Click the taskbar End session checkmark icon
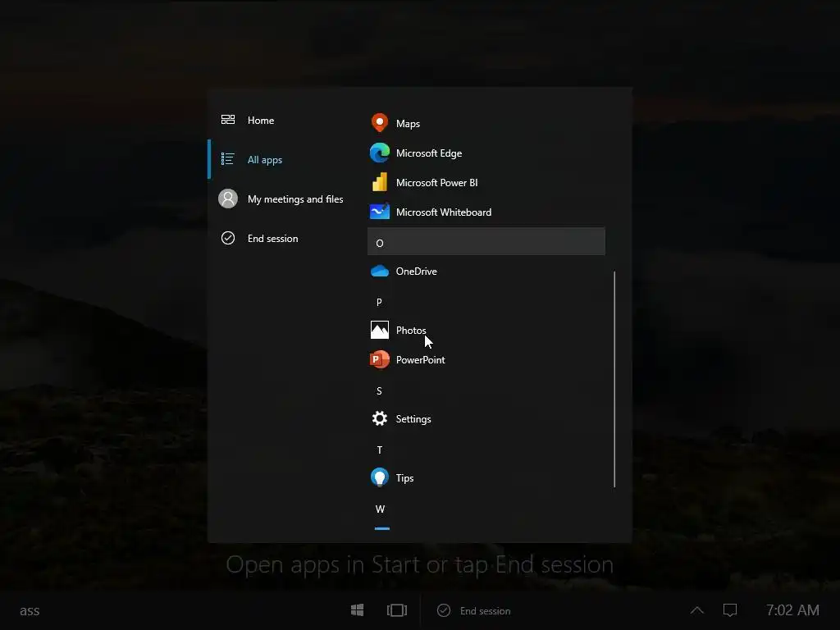 pyautogui.click(x=444, y=610)
